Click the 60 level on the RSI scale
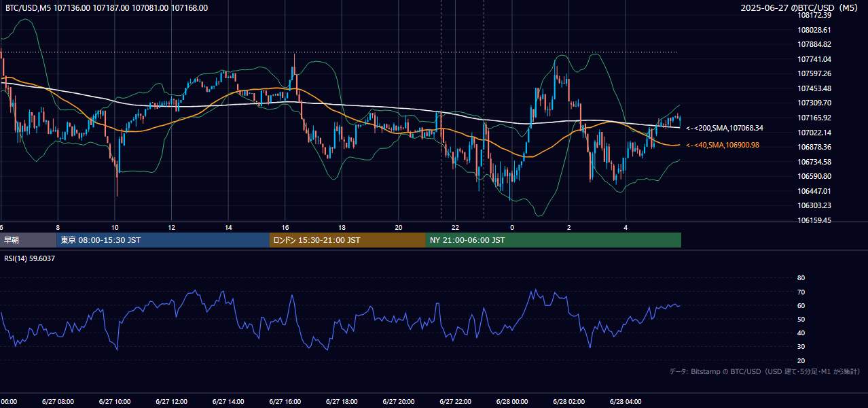868x408 pixels. [801, 305]
